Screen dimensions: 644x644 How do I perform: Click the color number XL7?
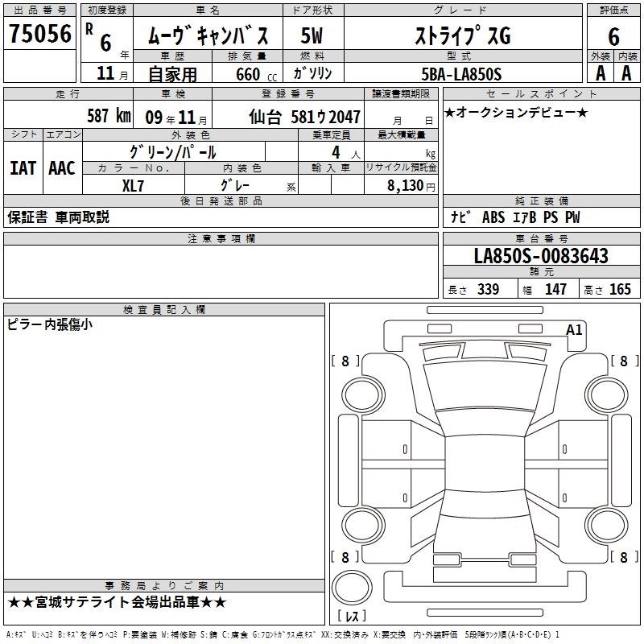click(x=134, y=184)
